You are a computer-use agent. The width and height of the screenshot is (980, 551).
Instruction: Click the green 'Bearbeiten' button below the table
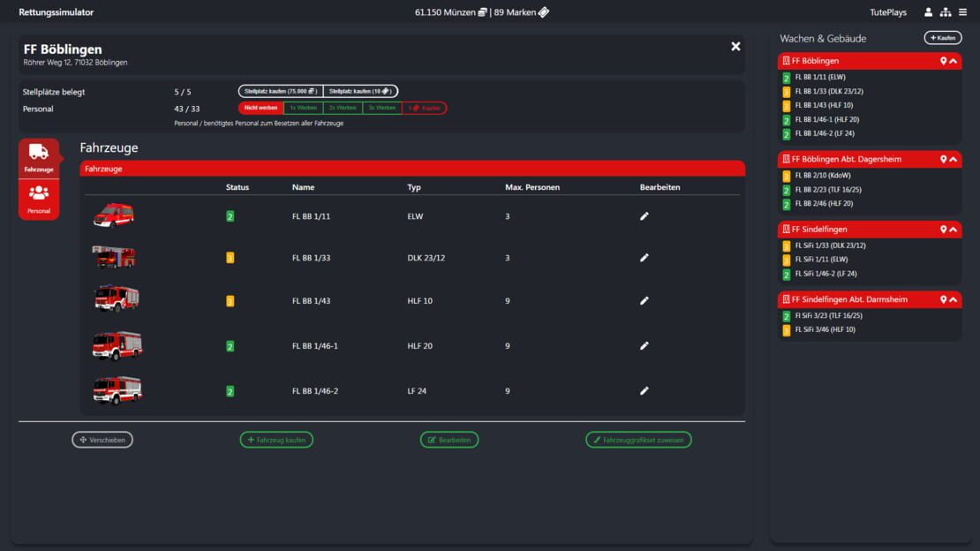449,440
